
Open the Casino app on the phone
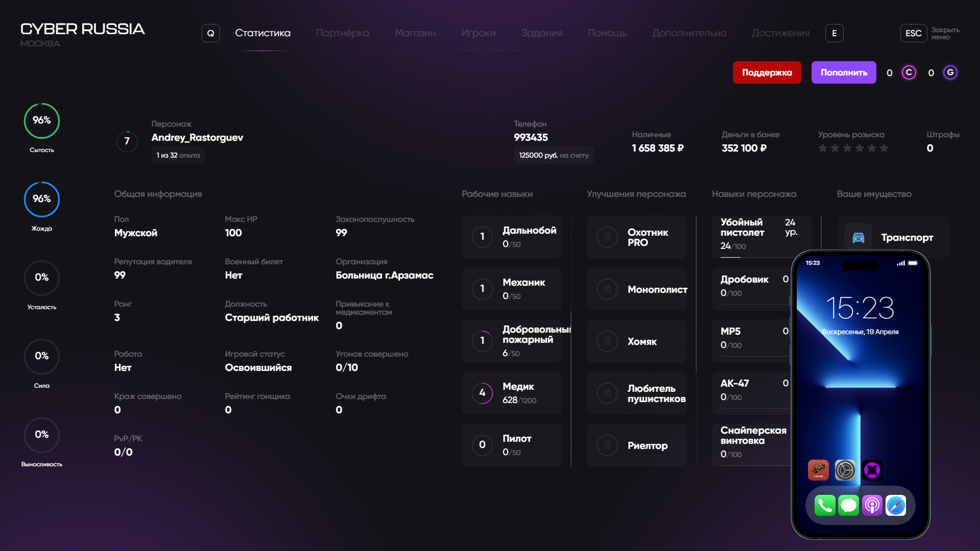tap(818, 470)
